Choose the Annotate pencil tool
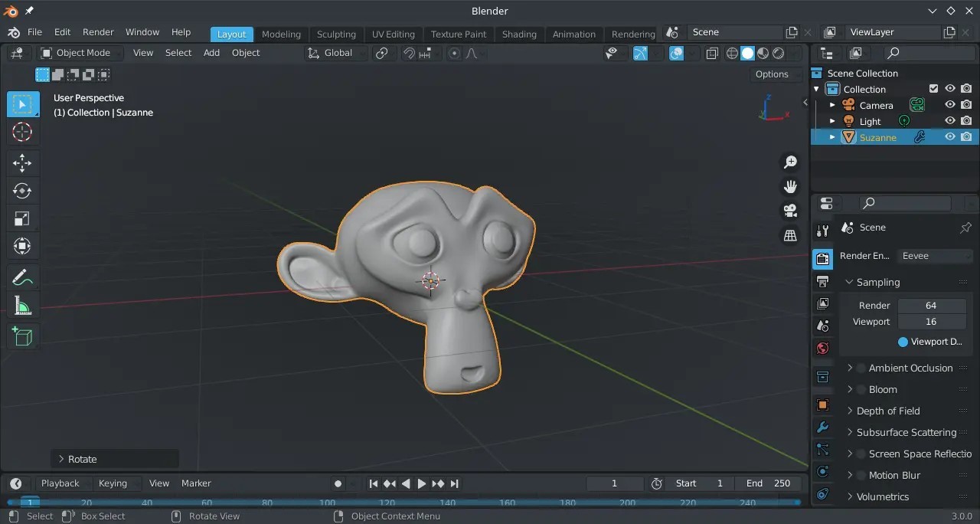The height and width of the screenshot is (524, 980). coord(22,277)
